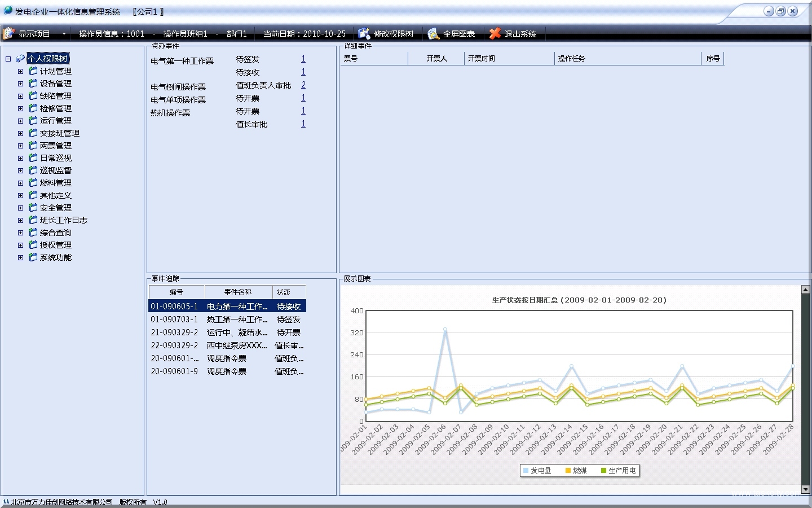Screen dimensions: 812x508
Task: Open the 待签发 count link
Action: click(303, 59)
